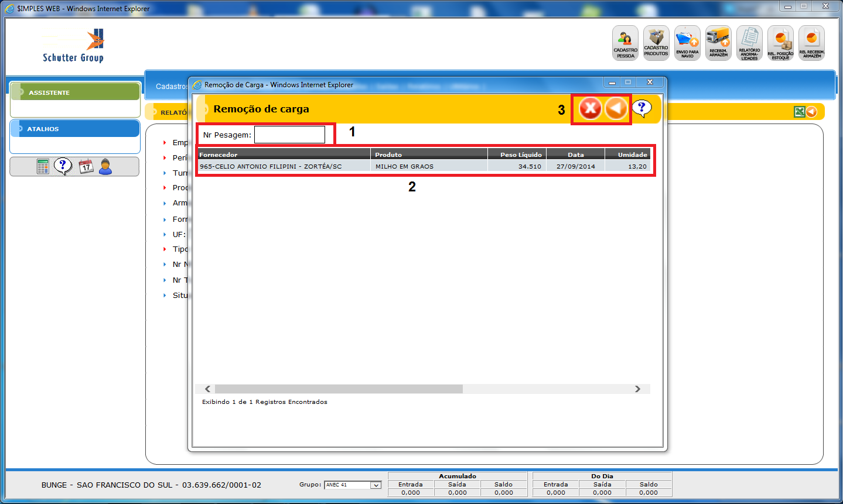The height and width of the screenshot is (504, 843).
Task: Open Cadastro Pessoa shortcut icon
Action: [x=625, y=43]
